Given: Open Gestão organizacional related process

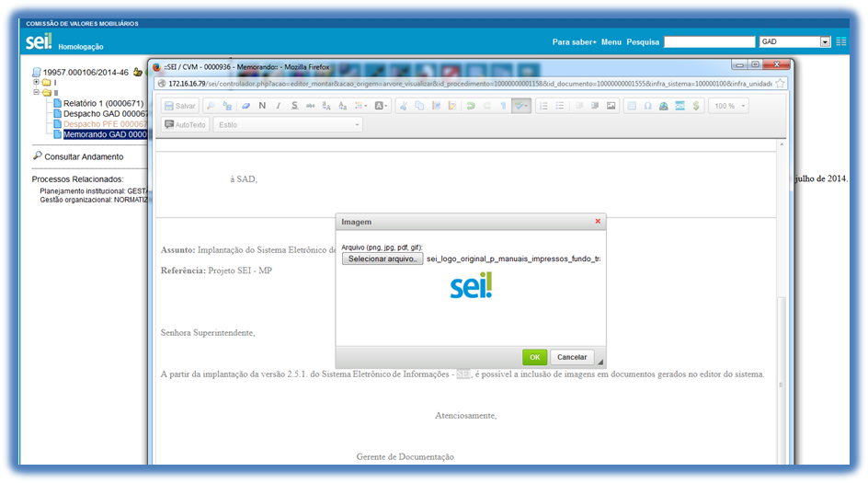Looking at the screenshot, I should (x=94, y=200).
